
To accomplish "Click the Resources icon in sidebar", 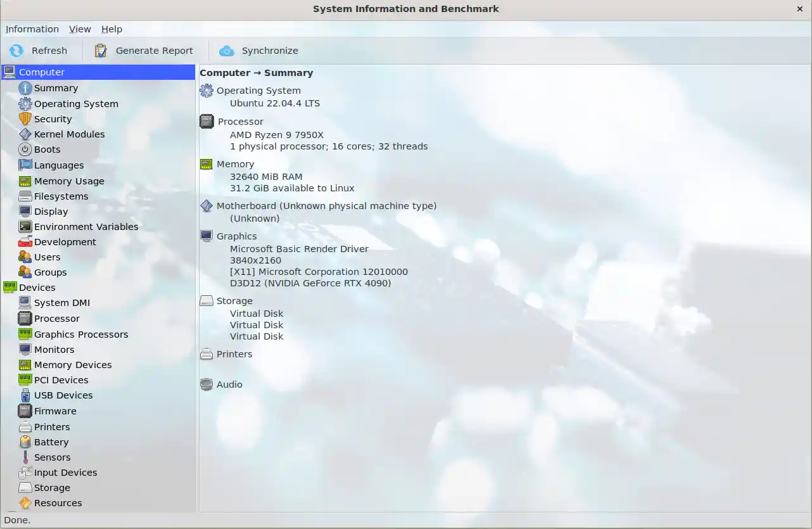I will click(x=25, y=503).
